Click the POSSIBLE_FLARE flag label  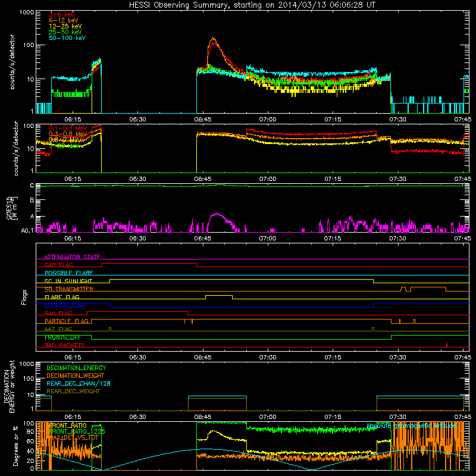68,273
